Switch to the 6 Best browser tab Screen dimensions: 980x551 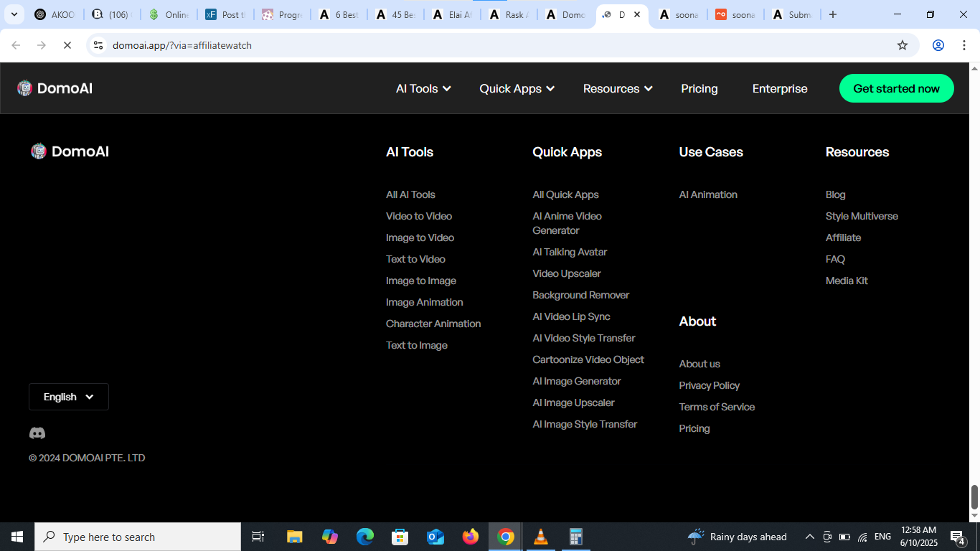pos(339,14)
